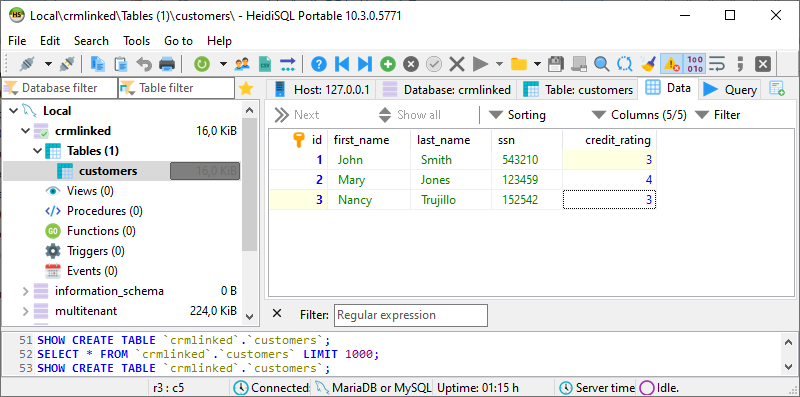This screenshot has height=397, width=800.
Task: Click the blue help question mark icon
Action: click(319, 64)
